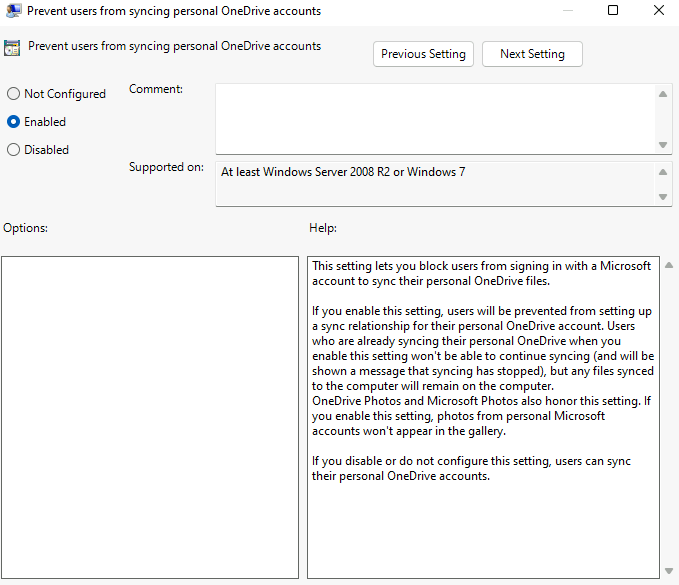The image size is (679, 585).
Task: Click the policy setting icon beside heading
Action: pos(12,48)
